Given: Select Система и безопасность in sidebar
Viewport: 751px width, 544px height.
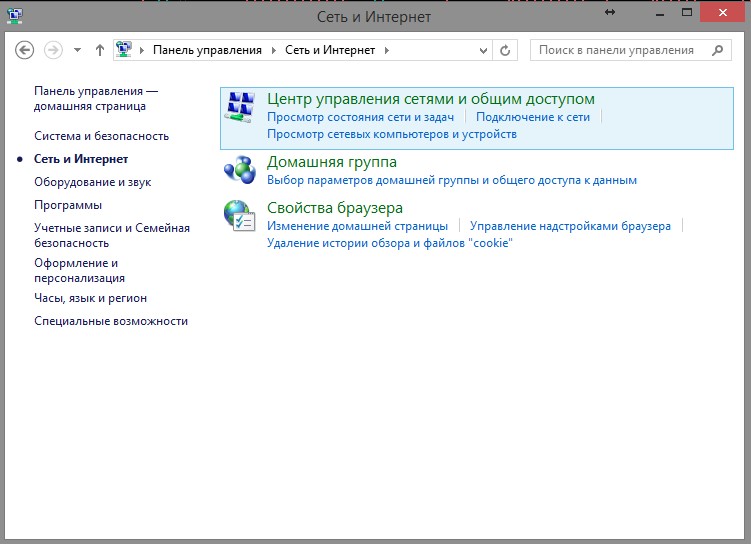Looking at the screenshot, I should pos(101,136).
